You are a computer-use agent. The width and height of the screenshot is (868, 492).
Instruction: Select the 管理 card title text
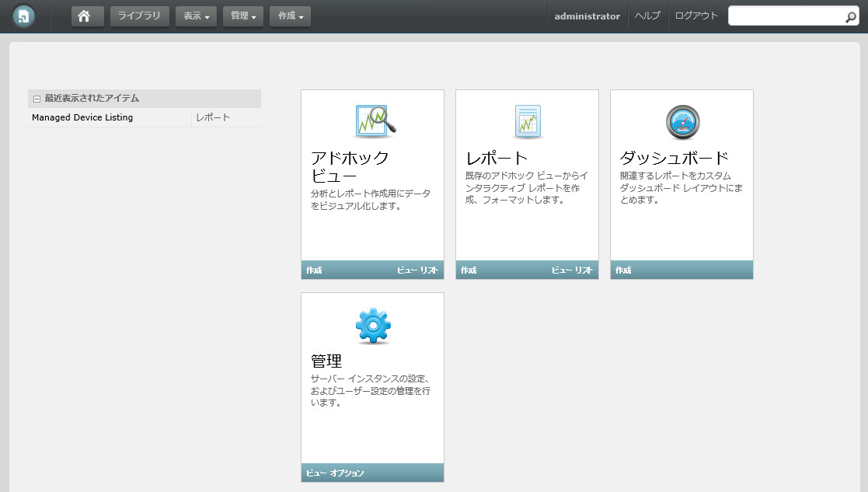326,361
